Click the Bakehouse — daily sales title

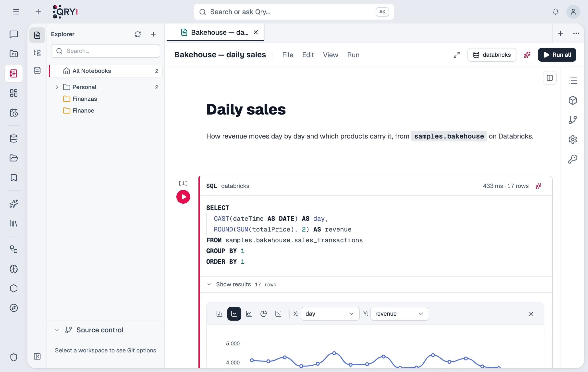[220, 55]
